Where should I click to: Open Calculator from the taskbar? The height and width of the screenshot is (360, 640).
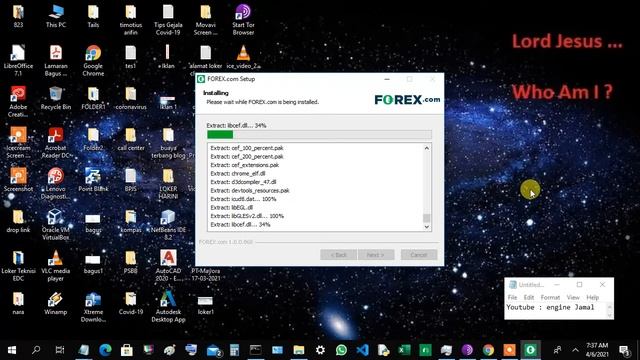[234, 350]
